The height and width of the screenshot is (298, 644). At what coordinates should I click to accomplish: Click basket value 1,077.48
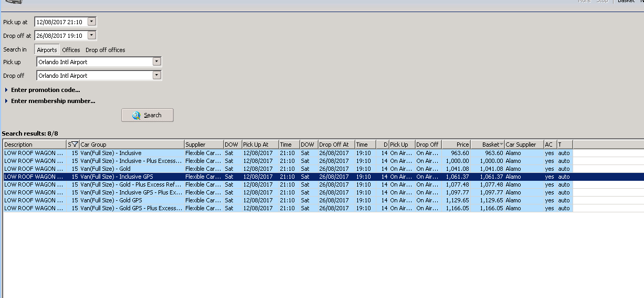(x=491, y=184)
